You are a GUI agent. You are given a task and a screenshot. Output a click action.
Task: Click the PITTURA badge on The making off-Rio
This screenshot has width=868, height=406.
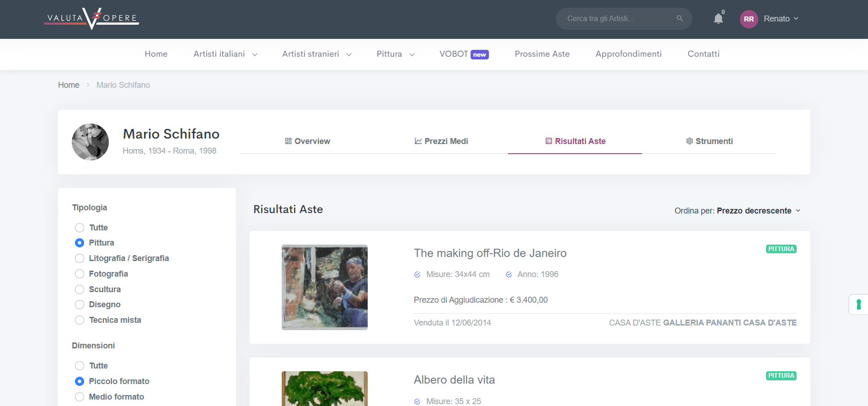pos(781,249)
